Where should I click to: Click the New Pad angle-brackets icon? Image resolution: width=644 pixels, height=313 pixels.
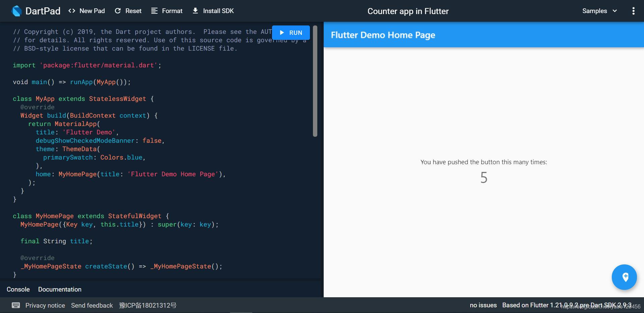click(72, 11)
